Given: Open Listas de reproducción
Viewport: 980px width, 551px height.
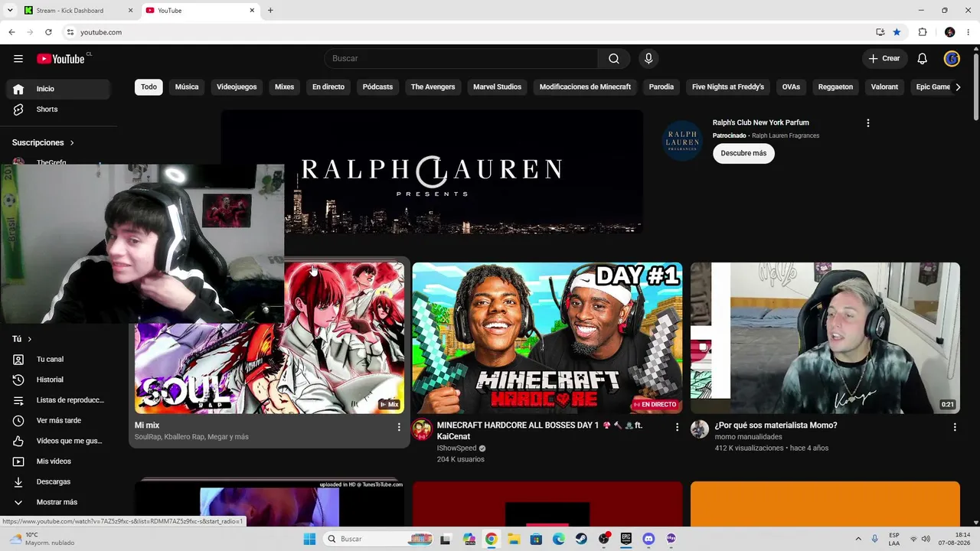Looking at the screenshot, I should [58, 400].
